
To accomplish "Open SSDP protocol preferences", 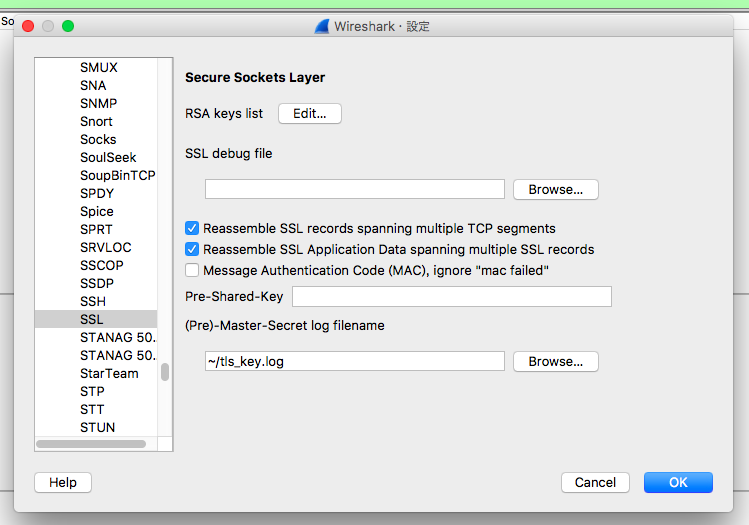I will coord(97,283).
